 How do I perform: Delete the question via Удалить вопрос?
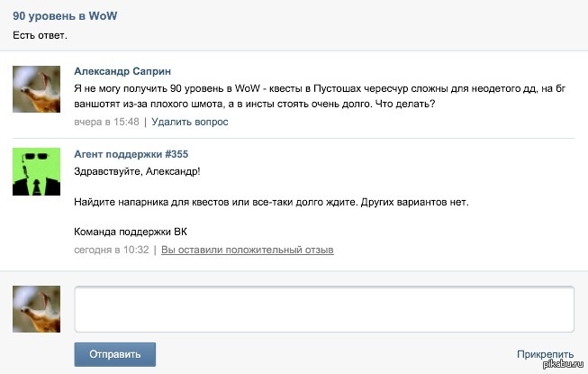click(x=189, y=122)
